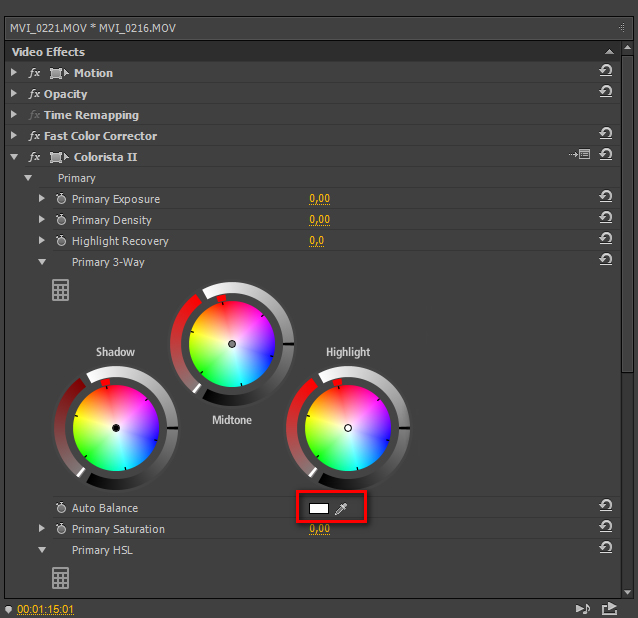
Task: Reset the Fast Color Corrector effect
Action: 605,133
